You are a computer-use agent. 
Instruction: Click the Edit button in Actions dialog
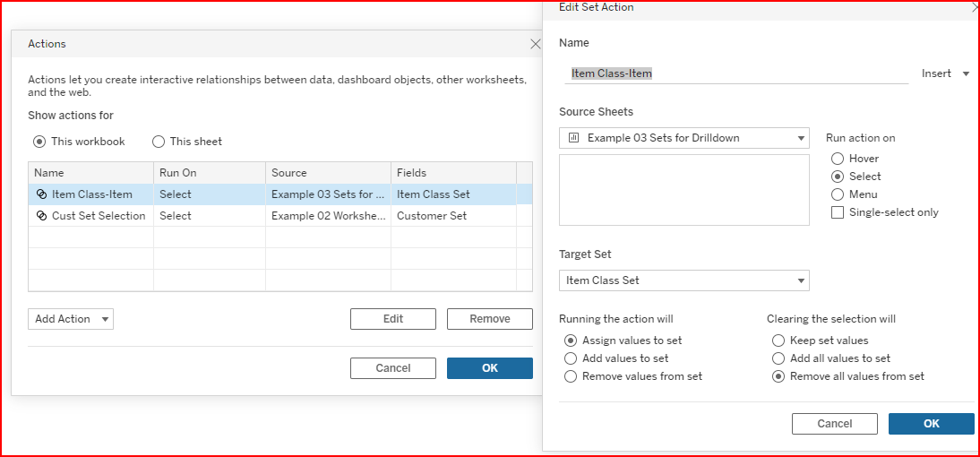[393, 319]
